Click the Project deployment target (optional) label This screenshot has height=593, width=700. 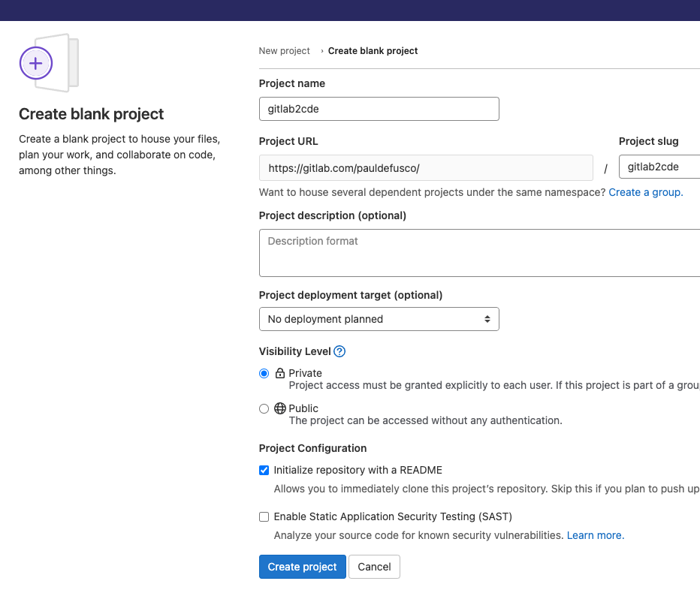pos(351,295)
